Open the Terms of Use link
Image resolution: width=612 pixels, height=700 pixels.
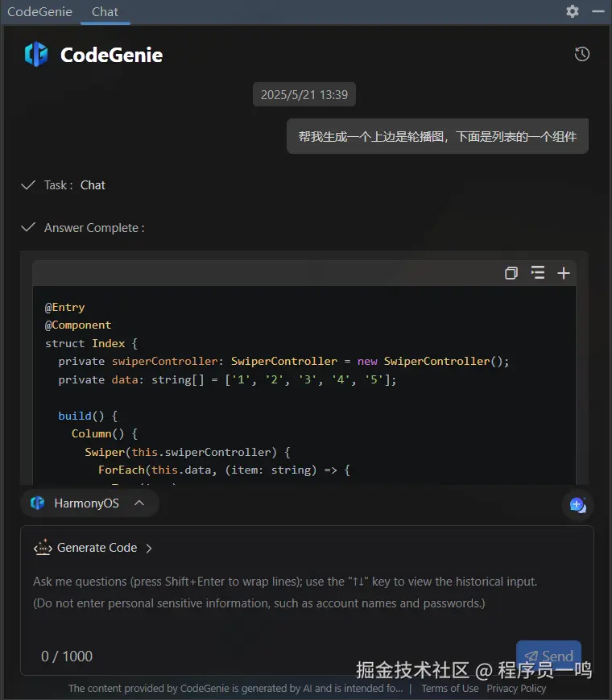tap(450, 689)
